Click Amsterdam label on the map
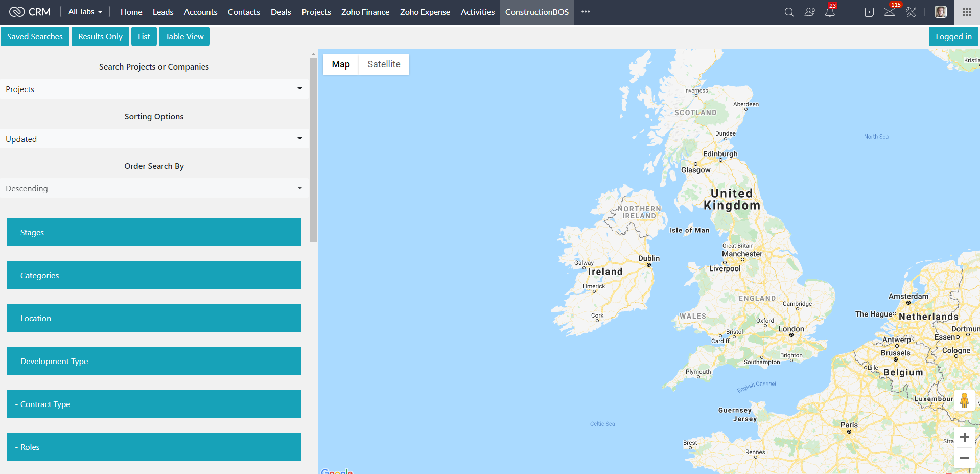980x474 pixels. click(908, 297)
